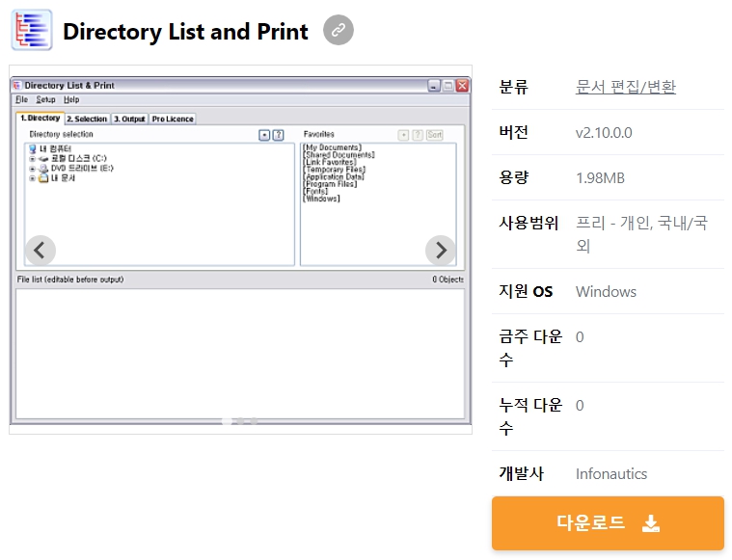This screenshot has width=732, height=560.
Task: Advance to the next screenshot with the right arrow
Action: (x=440, y=251)
